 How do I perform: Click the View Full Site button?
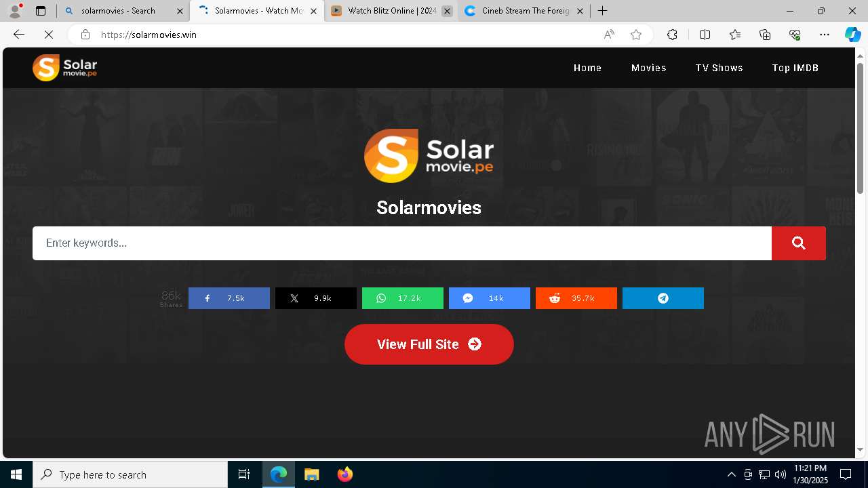coord(429,344)
